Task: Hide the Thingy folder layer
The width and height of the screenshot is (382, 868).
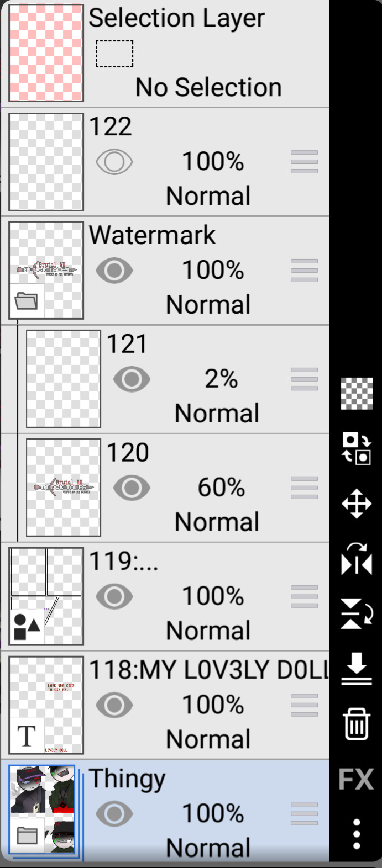Action: (114, 814)
